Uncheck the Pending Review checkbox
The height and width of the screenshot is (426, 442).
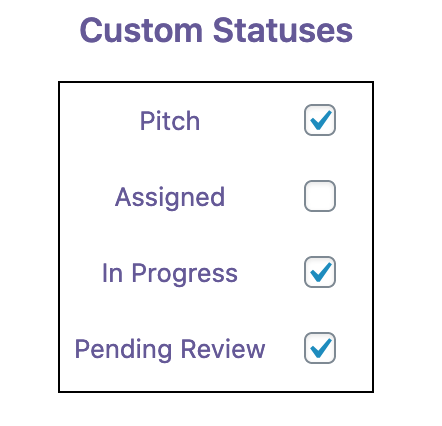coord(320,348)
